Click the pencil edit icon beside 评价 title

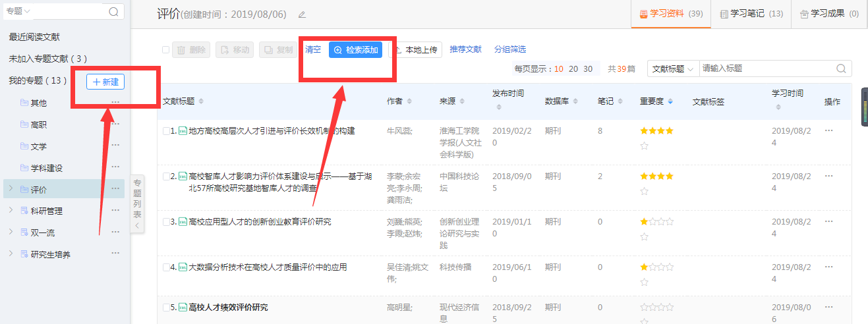click(302, 14)
